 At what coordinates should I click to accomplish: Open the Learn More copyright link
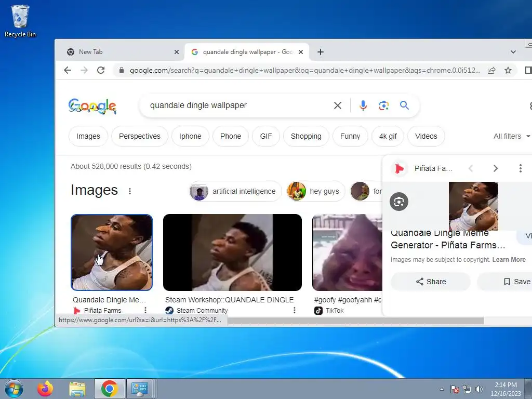click(509, 260)
